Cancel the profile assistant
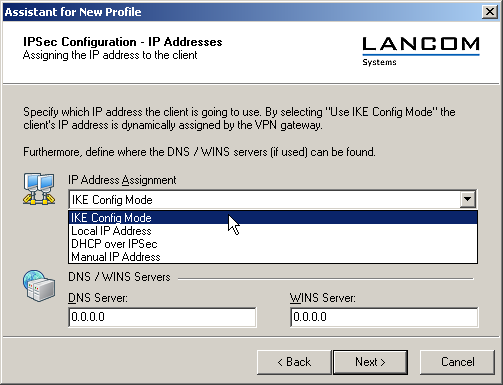The image size is (503, 385). pyautogui.click(x=457, y=362)
